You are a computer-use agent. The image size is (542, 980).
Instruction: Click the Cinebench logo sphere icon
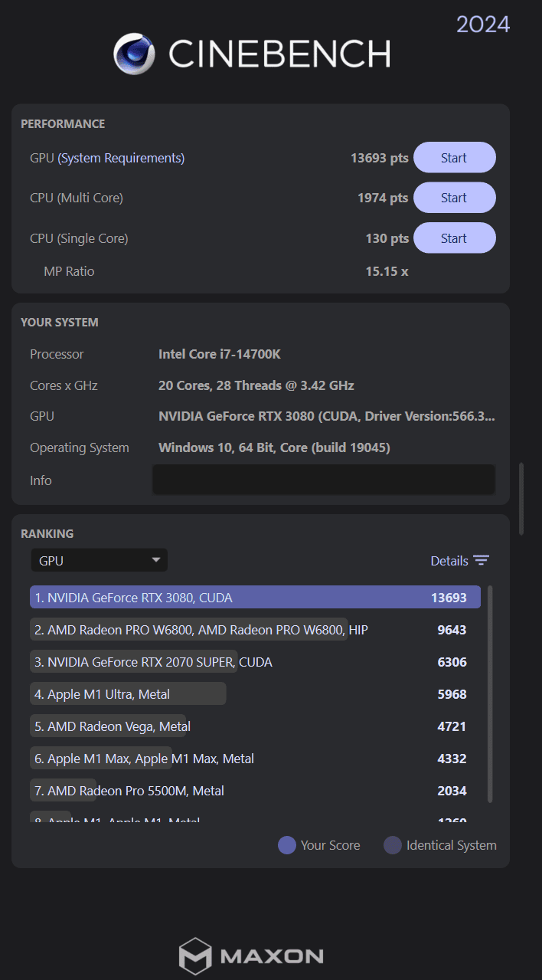pyautogui.click(x=135, y=54)
